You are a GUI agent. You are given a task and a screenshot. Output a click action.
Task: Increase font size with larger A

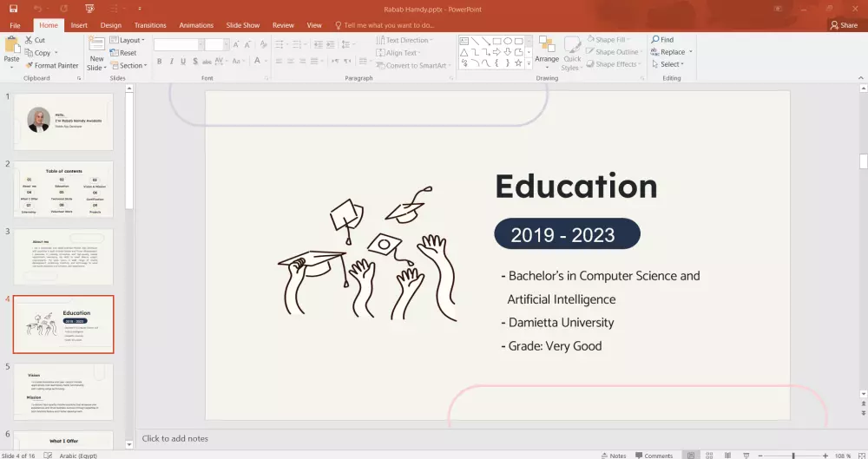pyautogui.click(x=236, y=44)
